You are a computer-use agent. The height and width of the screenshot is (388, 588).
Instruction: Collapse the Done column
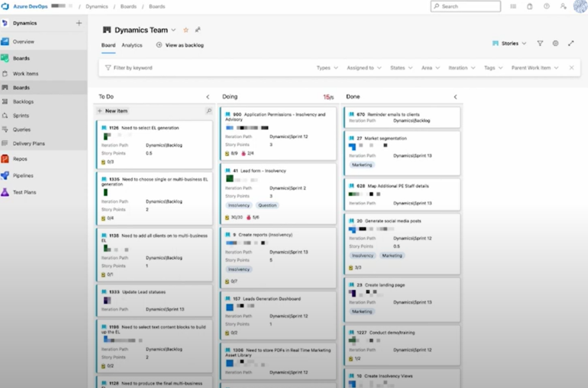click(x=455, y=97)
